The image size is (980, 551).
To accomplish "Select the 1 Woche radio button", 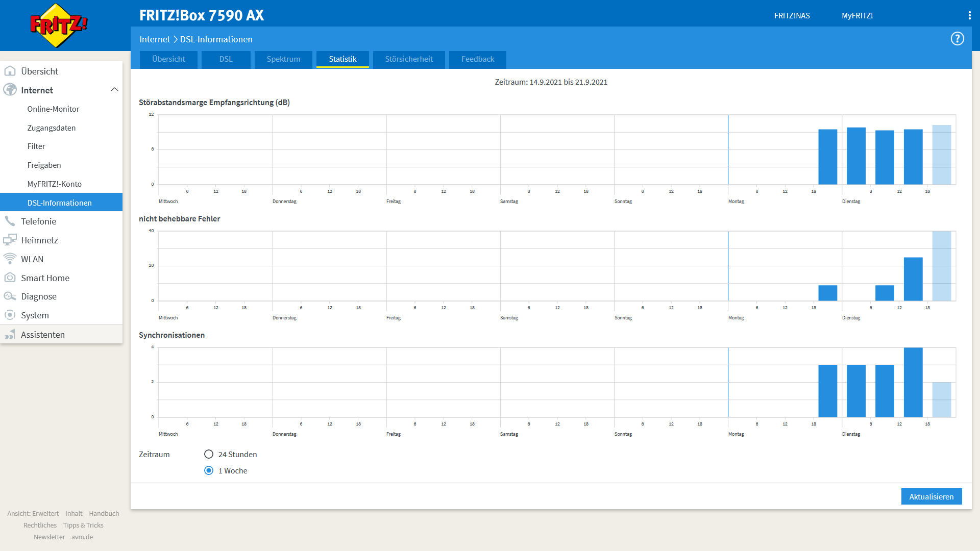I will click(209, 470).
